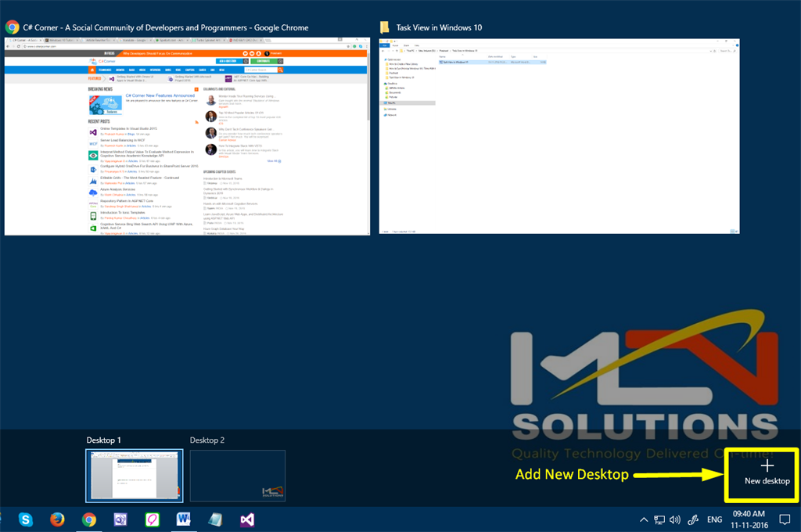
Task: Open the network status tray icon
Action: tap(659, 519)
